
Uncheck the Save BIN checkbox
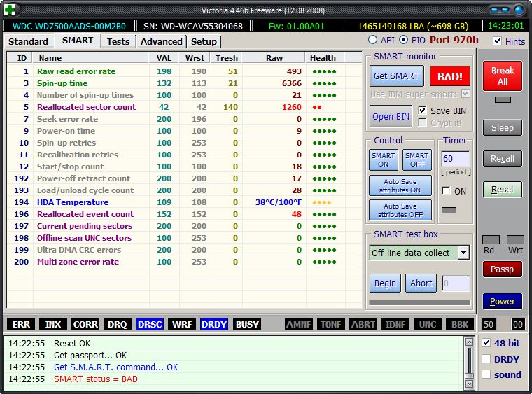(422, 111)
